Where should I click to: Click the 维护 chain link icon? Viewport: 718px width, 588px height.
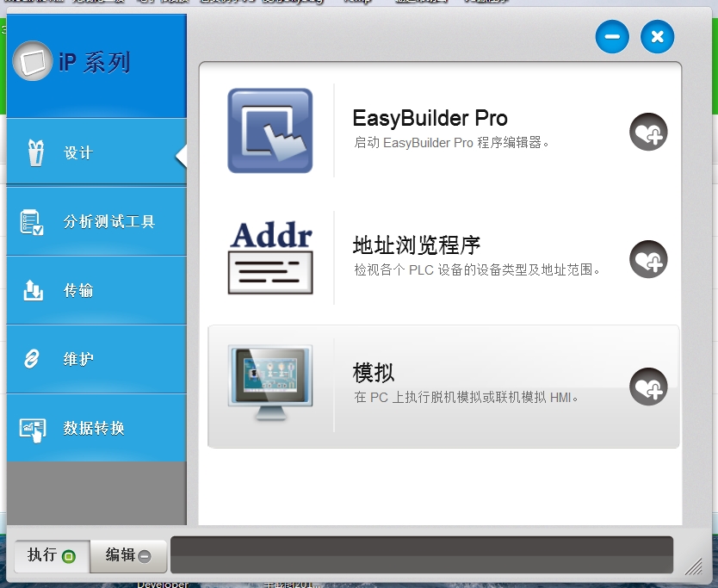click(x=32, y=360)
